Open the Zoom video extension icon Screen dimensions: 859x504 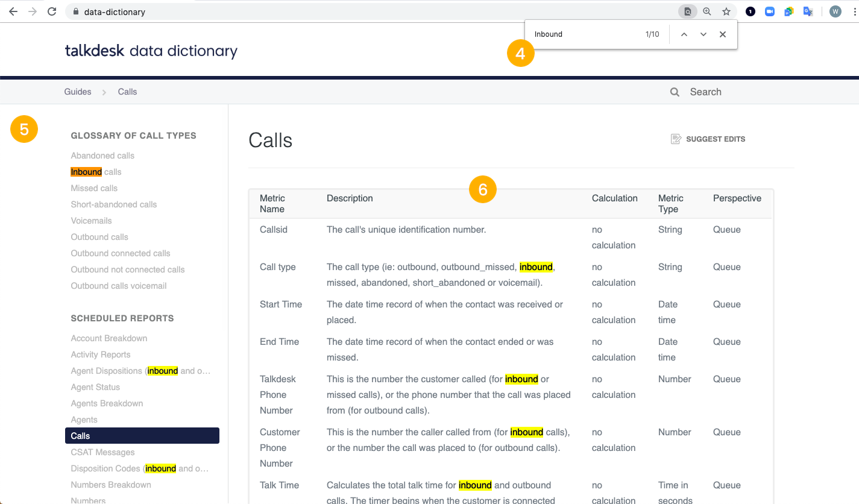769,11
